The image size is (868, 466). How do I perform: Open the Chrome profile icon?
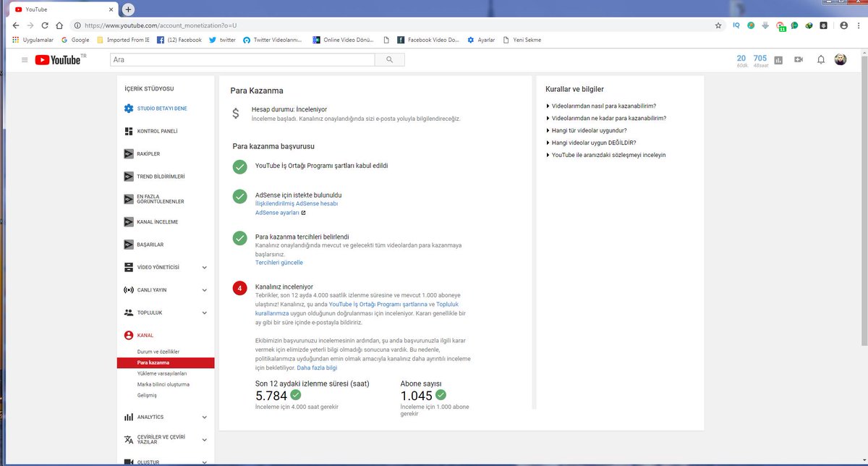[843, 25]
